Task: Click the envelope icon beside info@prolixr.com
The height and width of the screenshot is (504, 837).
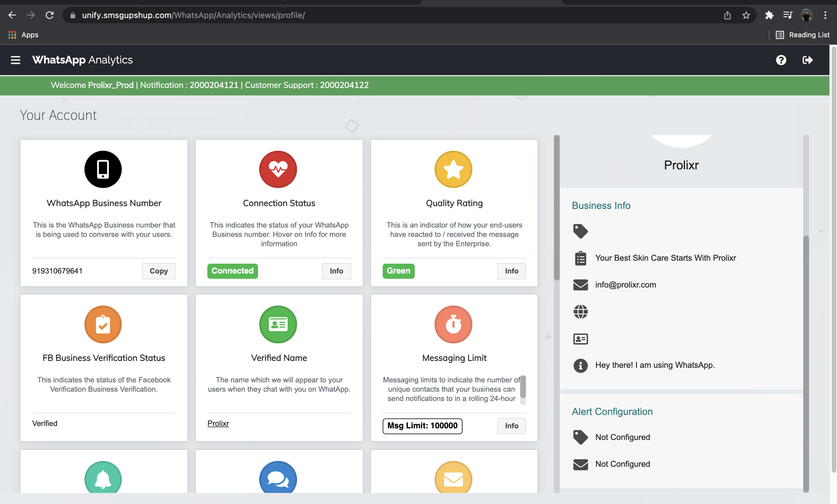Action: coord(580,285)
